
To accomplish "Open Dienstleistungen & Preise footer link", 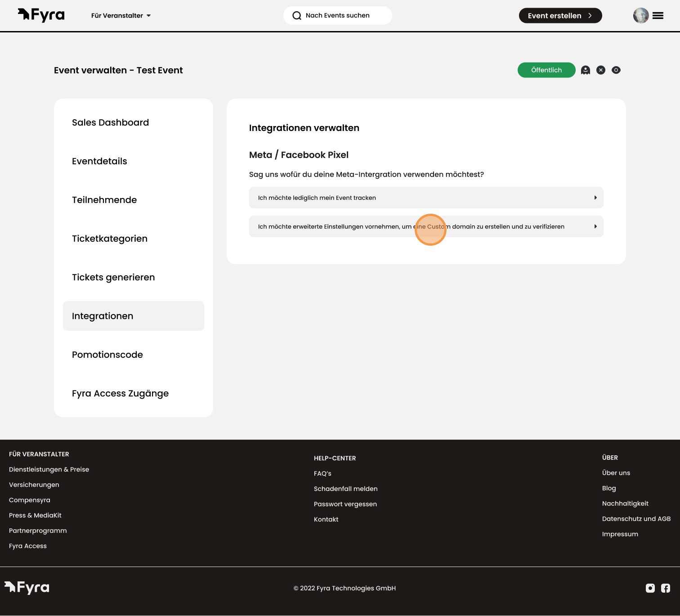I will pos(49,469).
